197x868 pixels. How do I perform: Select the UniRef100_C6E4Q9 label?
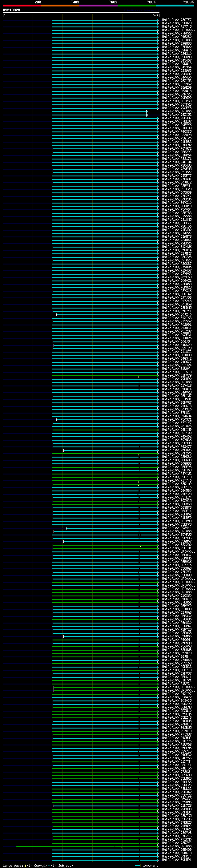(177, 850)
